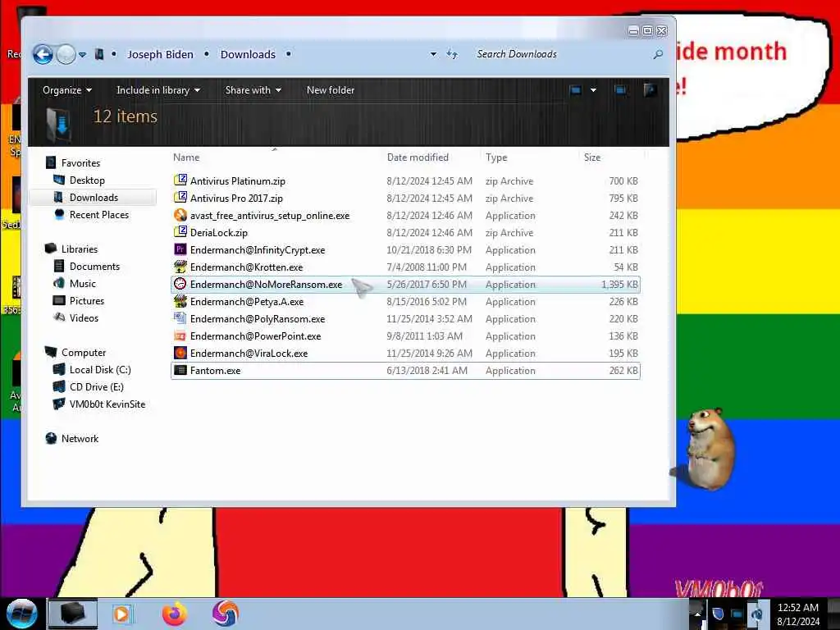The width and height of the screenshot is (840, 630).
Task: Open the recent locations dropdown arrow
Action: (83, 55)
